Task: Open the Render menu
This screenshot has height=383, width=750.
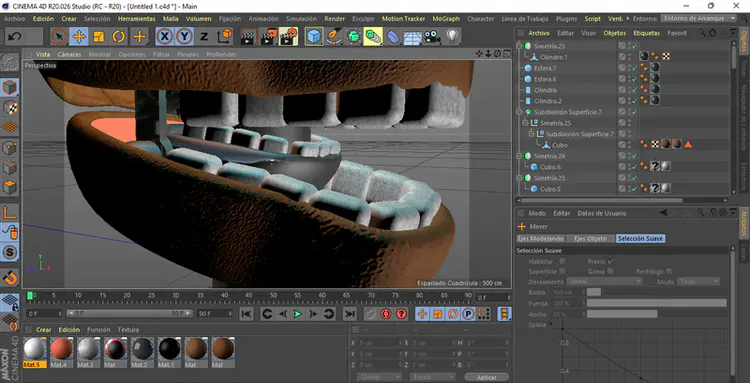Action: pos(335,19)
